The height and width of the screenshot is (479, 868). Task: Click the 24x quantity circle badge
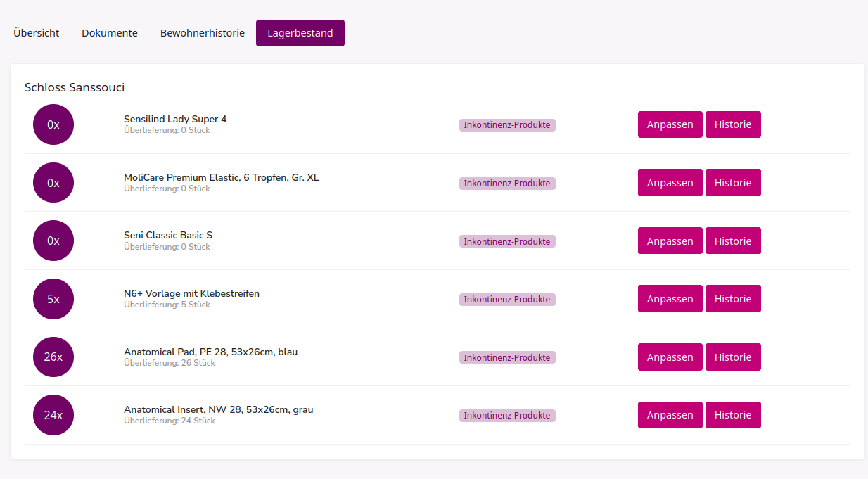tap(53, 415)
